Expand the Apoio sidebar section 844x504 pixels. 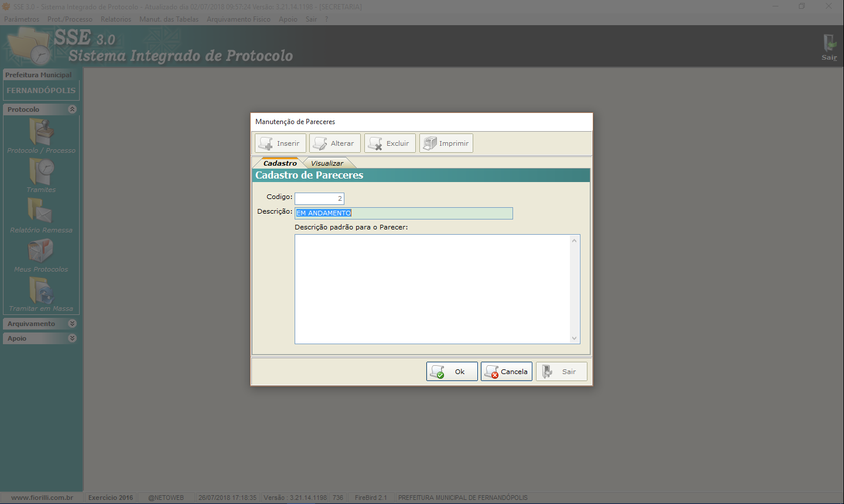pyautogui.click(x=72, y=338)
